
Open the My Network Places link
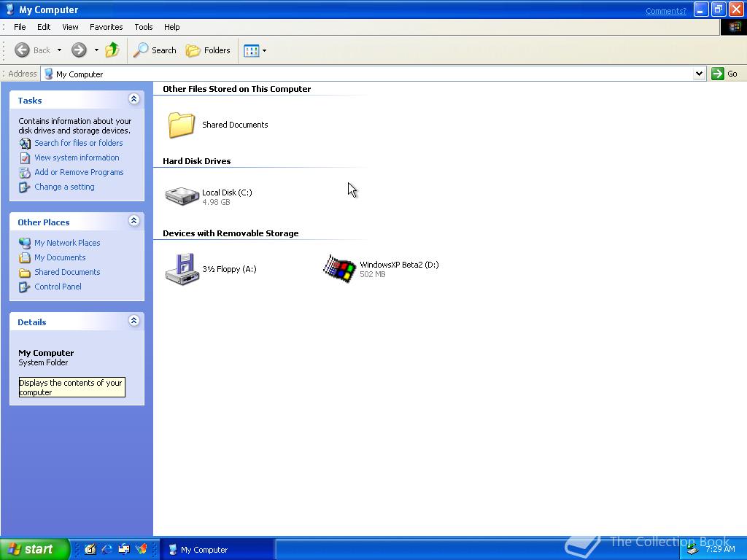coord(67,243)
